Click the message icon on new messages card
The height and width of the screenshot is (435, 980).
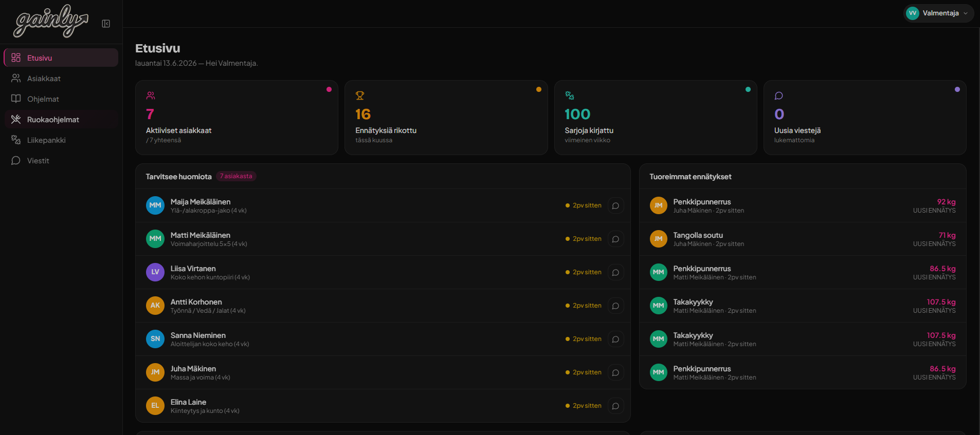pos(779,96)
